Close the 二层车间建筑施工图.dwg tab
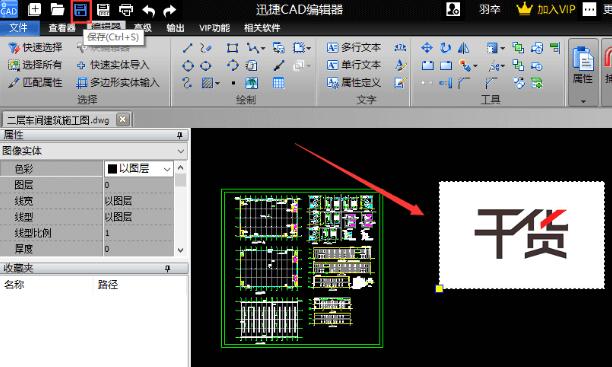612x367 pixels. coord(123,119)
